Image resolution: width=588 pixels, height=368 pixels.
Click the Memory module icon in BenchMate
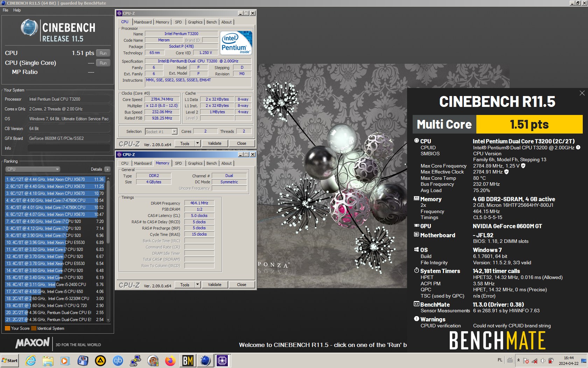click(416, 198)
